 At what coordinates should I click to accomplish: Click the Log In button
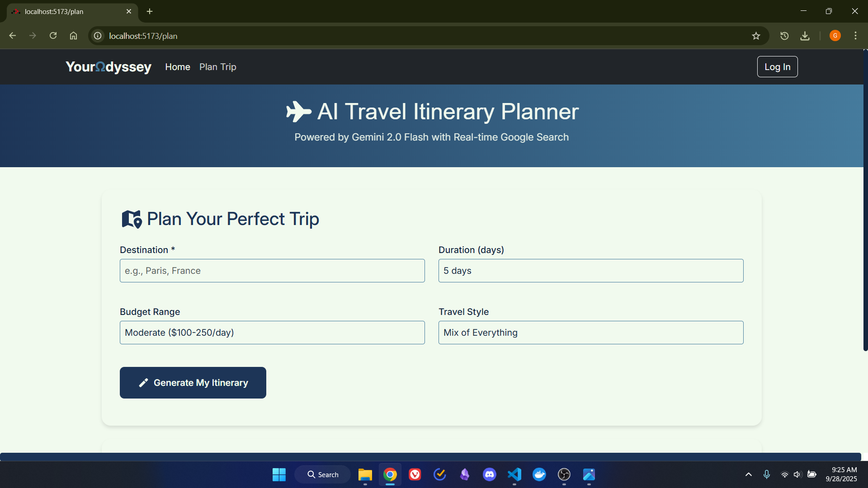tap(777, 67)
